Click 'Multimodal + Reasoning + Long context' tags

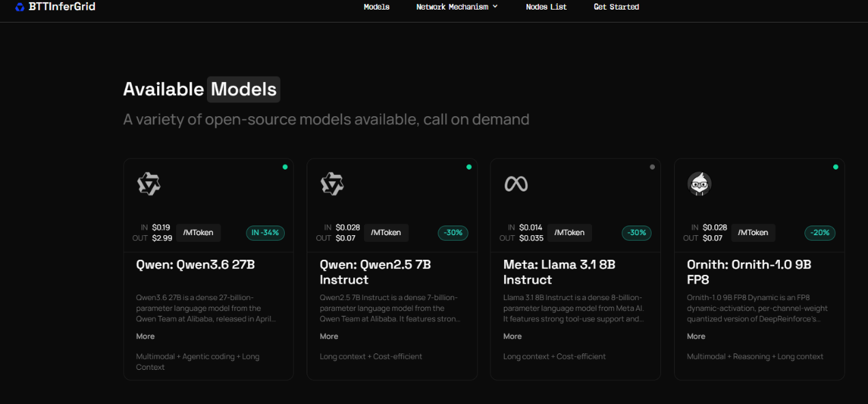pos(755,357)
